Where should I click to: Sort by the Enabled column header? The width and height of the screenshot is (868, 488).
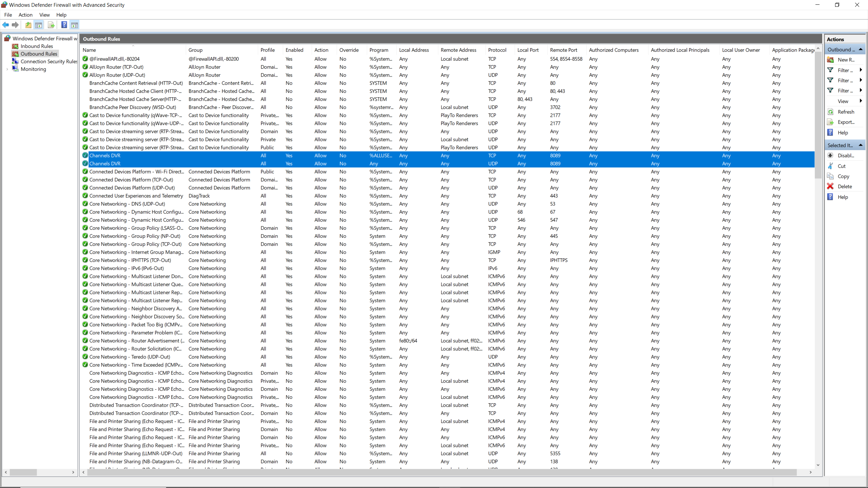pyautogui.click(x=294, y=50)
